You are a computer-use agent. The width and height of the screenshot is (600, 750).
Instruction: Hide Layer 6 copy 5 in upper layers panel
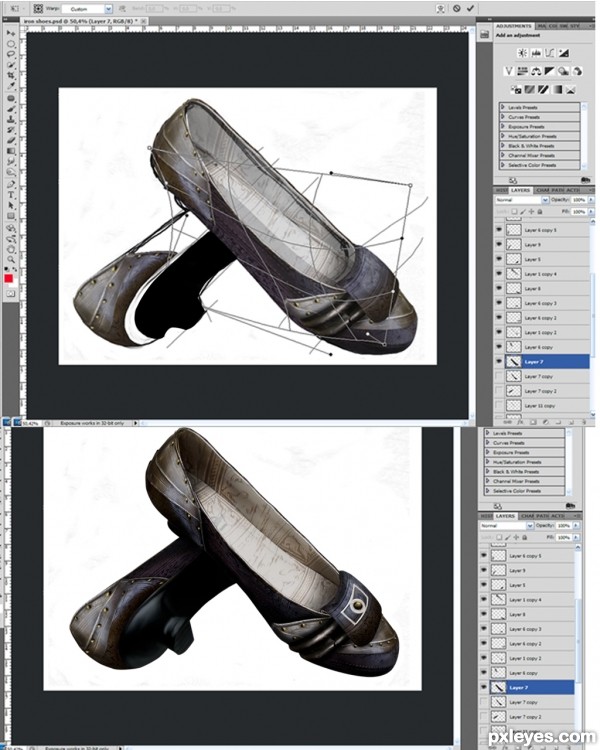499,230
